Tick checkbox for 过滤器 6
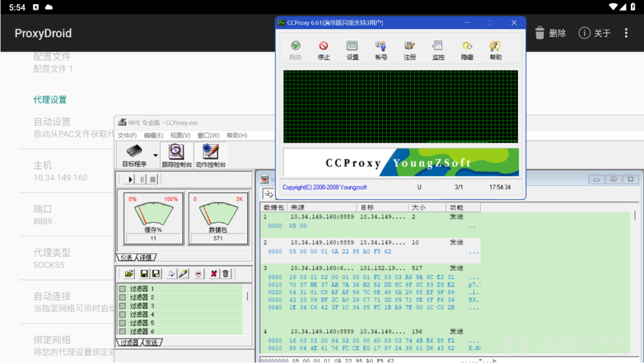The height and width of the screenshot is (363, 644). 122,331
